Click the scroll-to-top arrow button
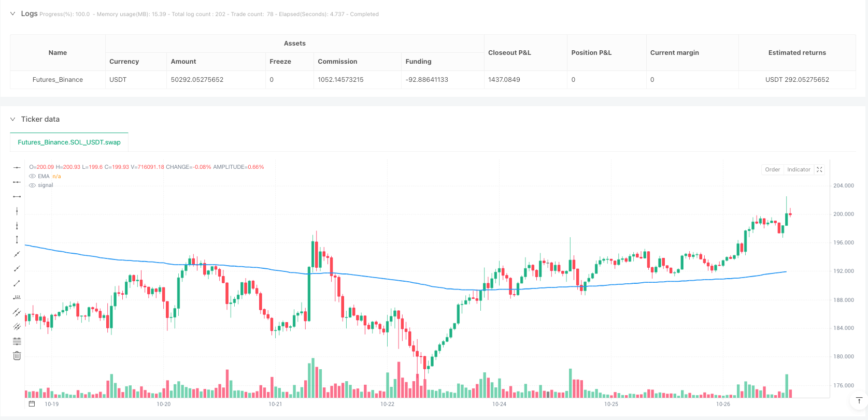Image resolution: width=868 pixels, height=420 pixels. (x=859, y=400)
